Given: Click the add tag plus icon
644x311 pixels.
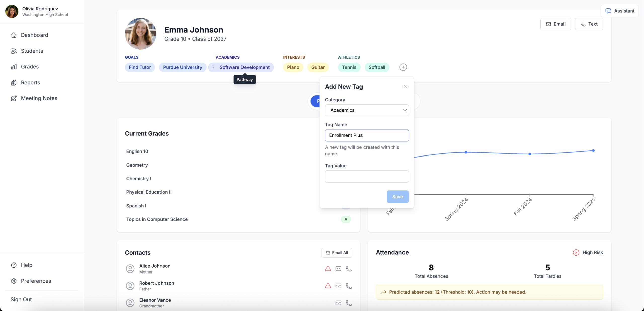Looking at the screenshot, I should 403,67.
